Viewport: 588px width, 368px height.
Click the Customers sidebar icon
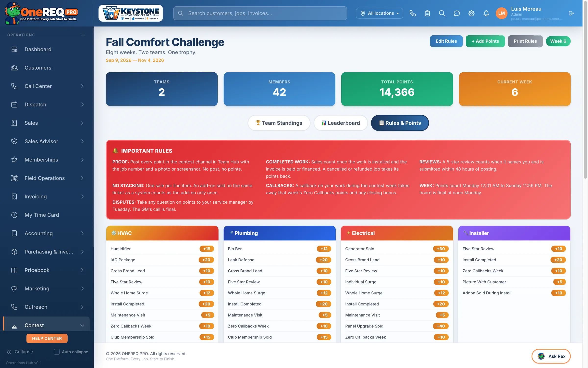[14, 68]
